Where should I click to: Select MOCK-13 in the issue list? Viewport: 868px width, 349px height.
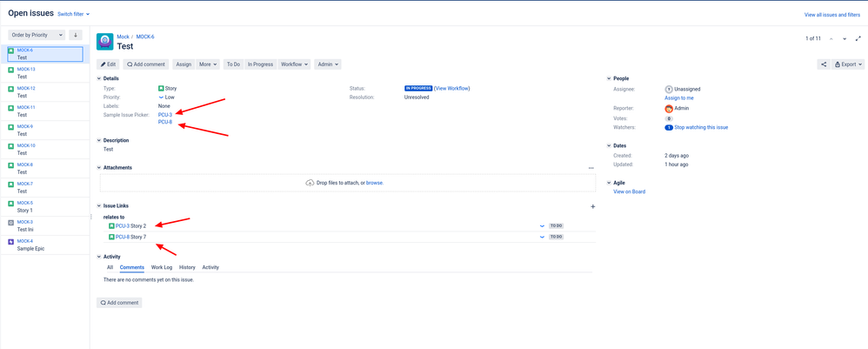tap(45, 73)
